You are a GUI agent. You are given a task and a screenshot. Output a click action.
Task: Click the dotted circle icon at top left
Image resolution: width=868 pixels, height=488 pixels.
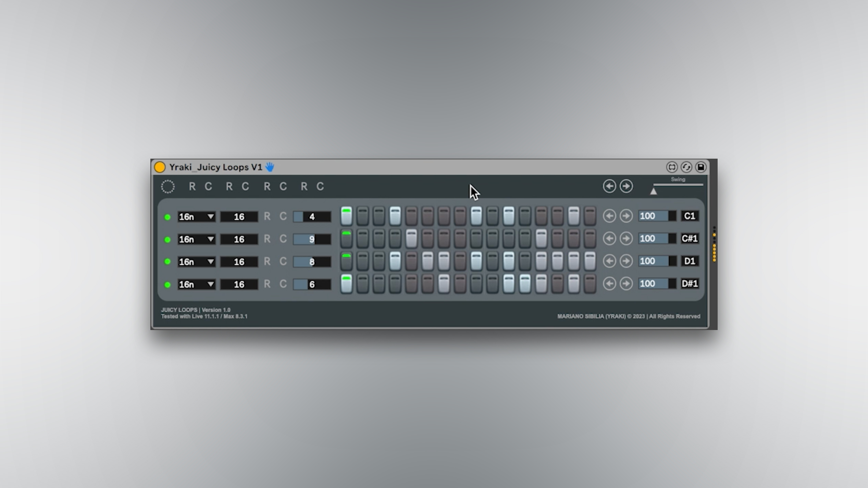(168, 186)
